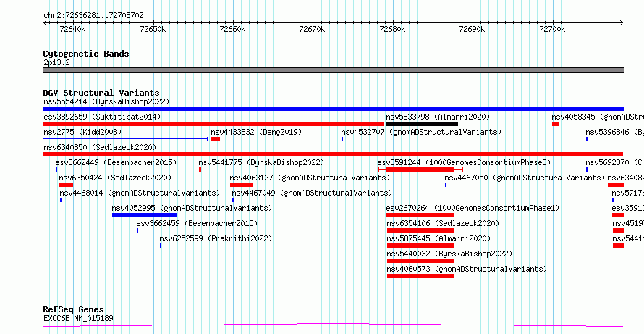Click the 72670k ruler tick label
This screenshot has width=644, height=334.
pos(312,29)
